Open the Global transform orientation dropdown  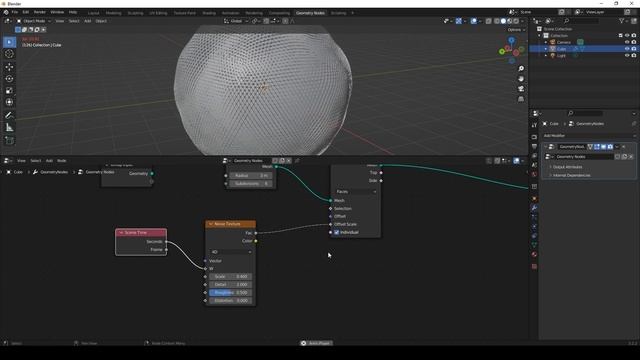236,21
